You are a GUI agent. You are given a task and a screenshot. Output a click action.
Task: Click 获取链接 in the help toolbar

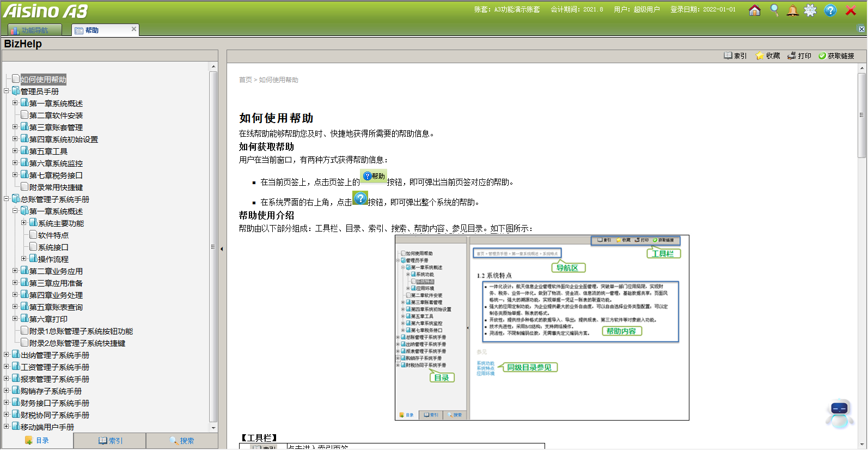tap(836, 56)
